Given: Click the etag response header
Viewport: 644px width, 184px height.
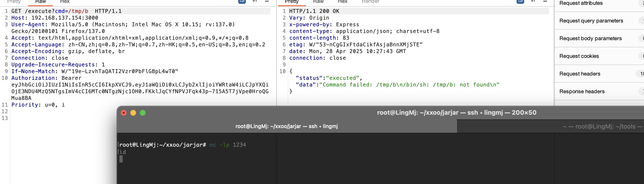Looking at the screenshot, I should tap(356, 44).
